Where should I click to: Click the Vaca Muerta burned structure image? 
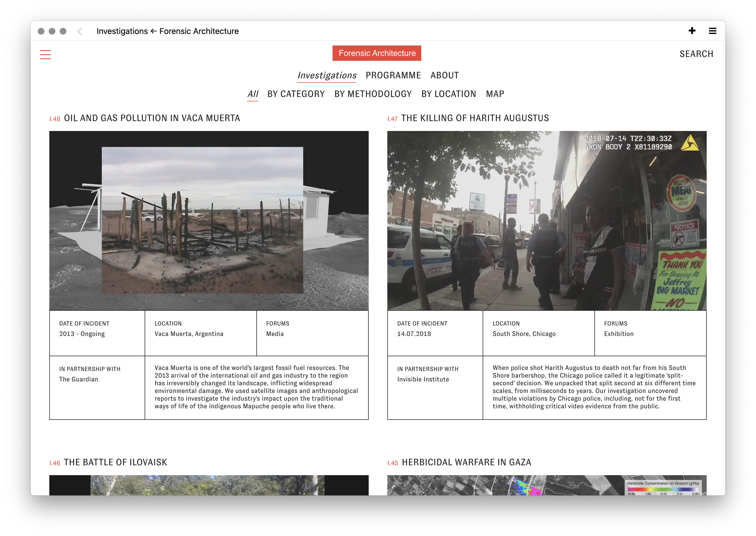click(209, 221)
